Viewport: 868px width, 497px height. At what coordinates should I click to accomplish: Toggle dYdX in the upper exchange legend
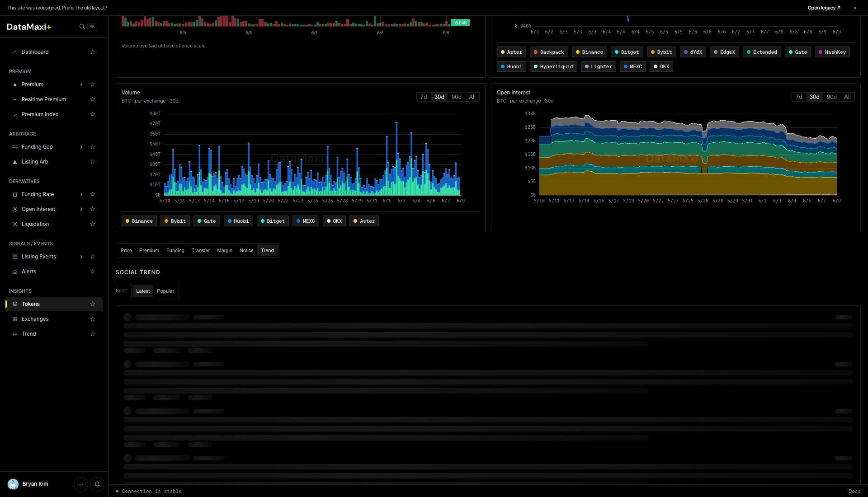[x=693, y=52]
